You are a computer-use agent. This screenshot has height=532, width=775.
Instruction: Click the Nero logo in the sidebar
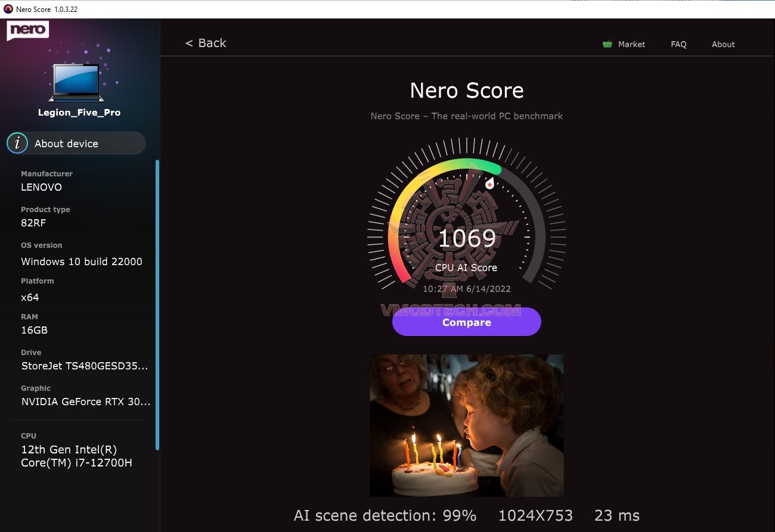tap(27, 30)
